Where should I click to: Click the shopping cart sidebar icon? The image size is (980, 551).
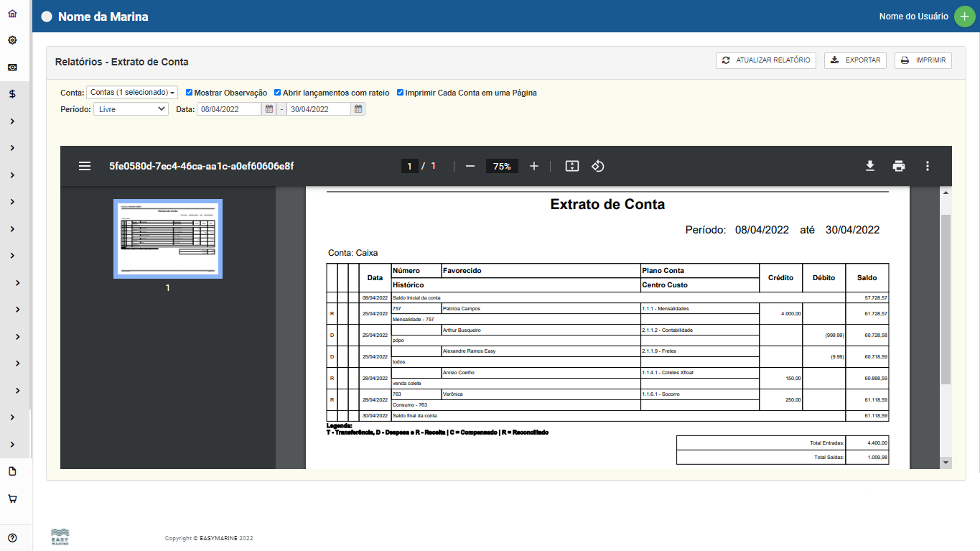pyautogui.click(x=12, y=499)
